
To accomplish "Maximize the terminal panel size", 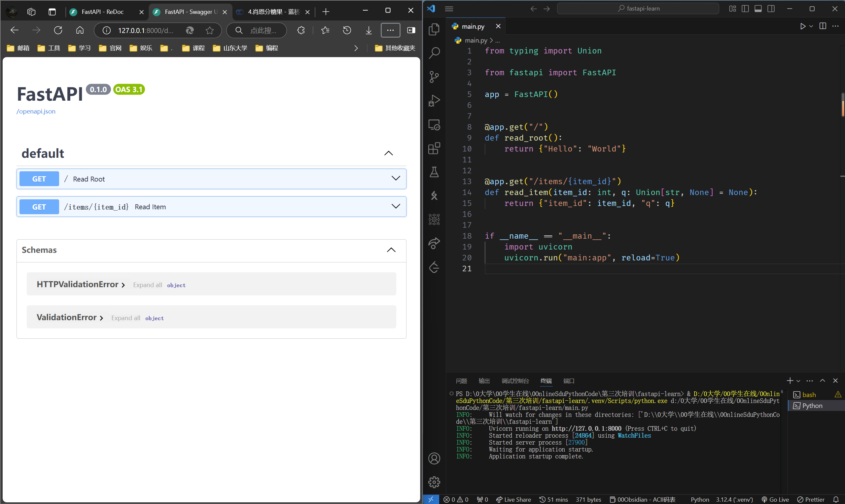I will coord(822,380).
